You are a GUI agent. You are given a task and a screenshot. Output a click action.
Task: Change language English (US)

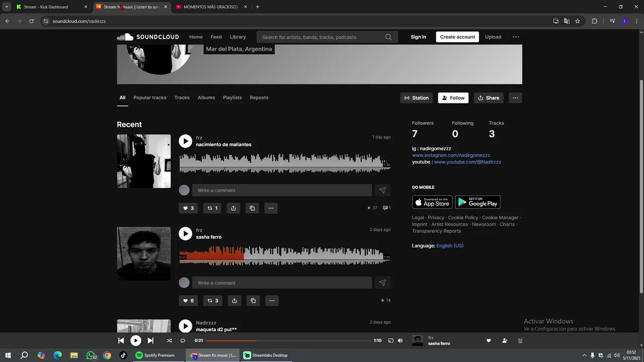tap(450, 246)
